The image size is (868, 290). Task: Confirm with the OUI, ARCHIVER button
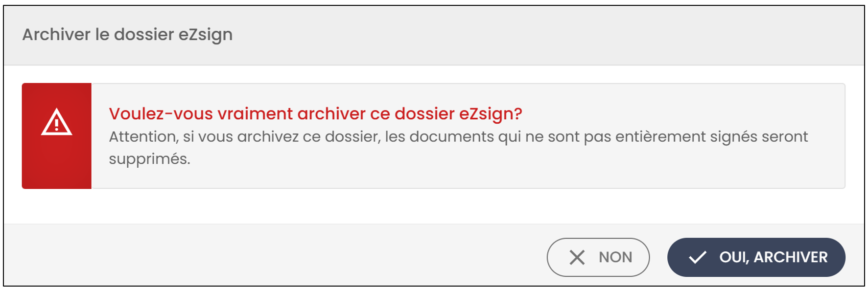pos(756,257)
